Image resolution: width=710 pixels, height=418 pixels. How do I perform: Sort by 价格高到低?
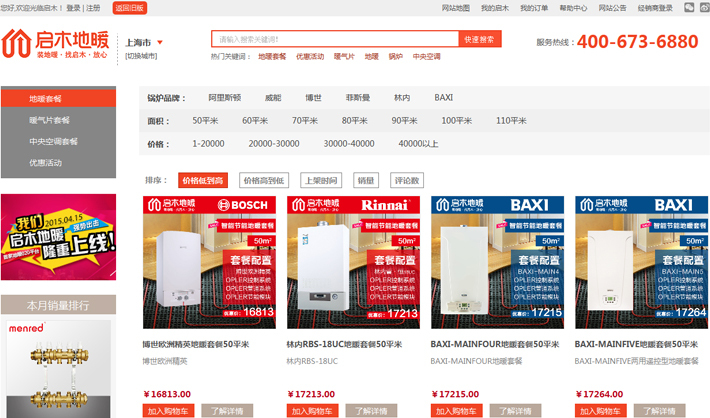pyautogui.click(x=264, y=180)
